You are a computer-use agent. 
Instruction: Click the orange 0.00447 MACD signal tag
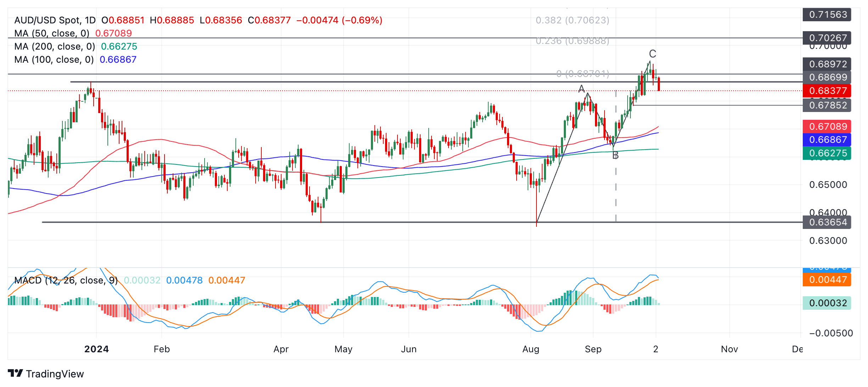[x=827, y=280]
